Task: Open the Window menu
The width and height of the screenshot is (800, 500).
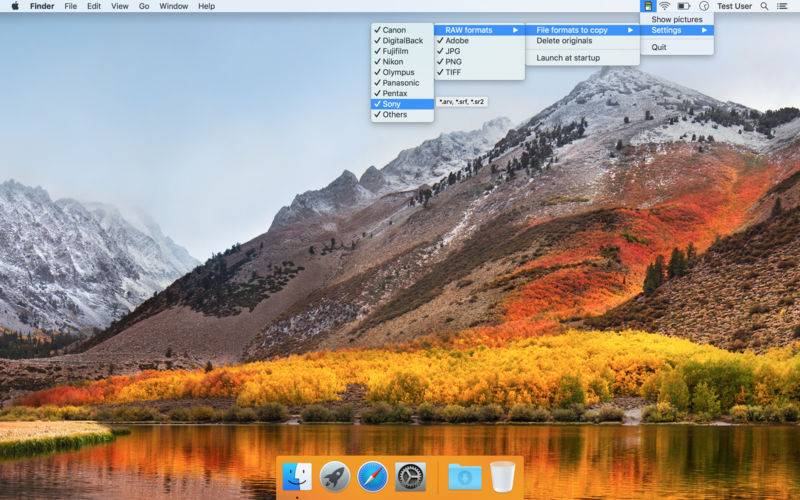Action: coord(173,6)
